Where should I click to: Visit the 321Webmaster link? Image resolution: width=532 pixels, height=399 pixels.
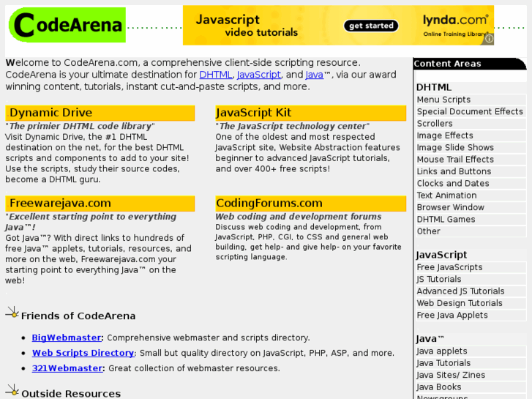point(67,368)
